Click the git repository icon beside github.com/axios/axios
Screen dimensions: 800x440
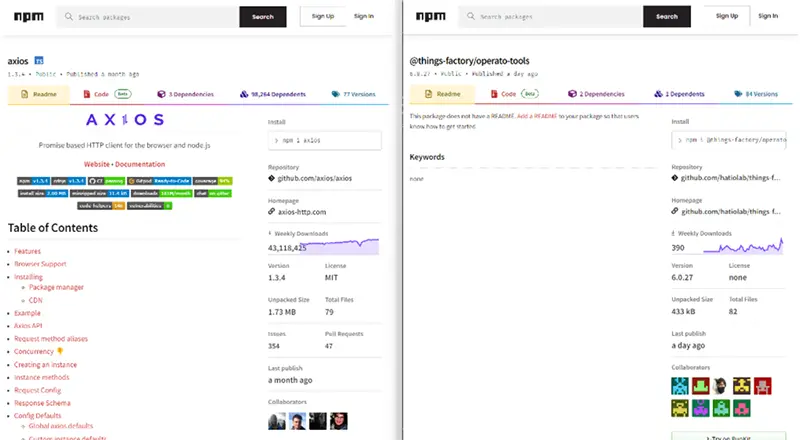[x=271, y=178]
